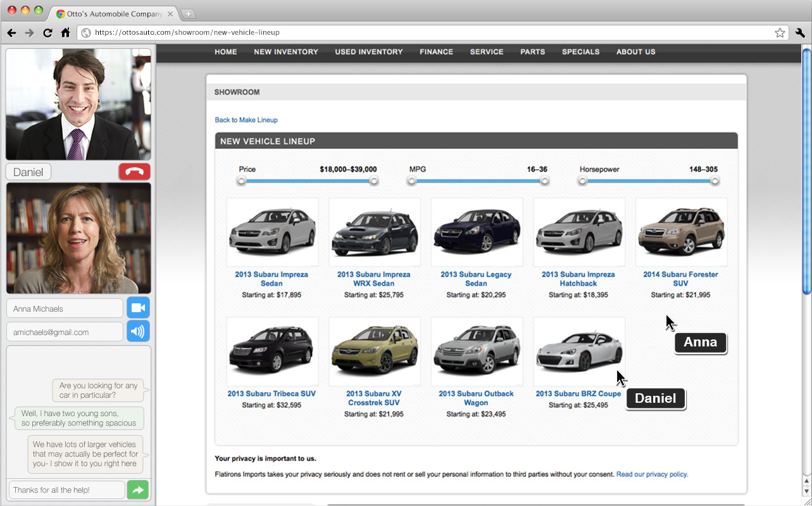Image resolution: width=812 pixels, height=506 pixels.
Task: Open a new browser tab
Action: click(188, 14)
